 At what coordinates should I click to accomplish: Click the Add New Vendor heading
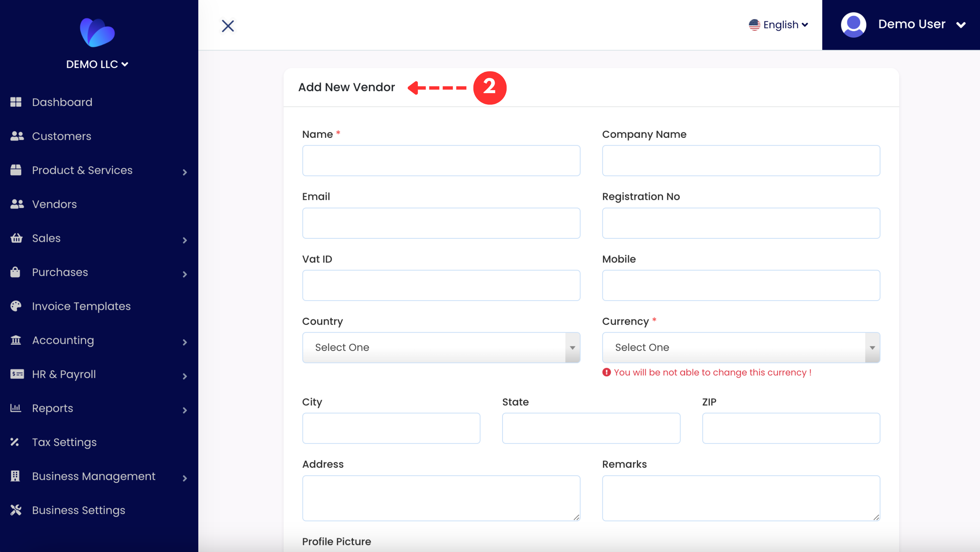point(347,87)
